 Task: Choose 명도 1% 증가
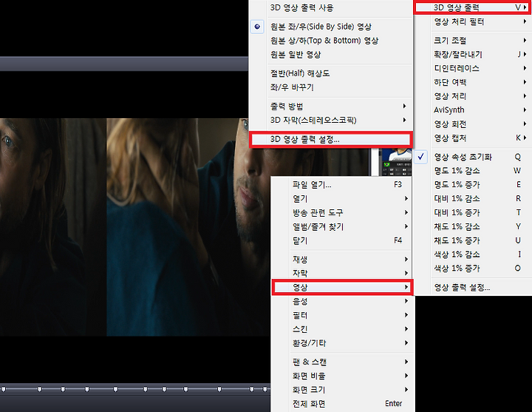[x=473, y=184]
